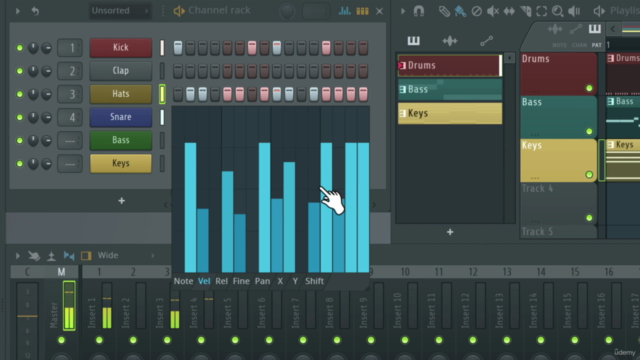Toggle playlist snap magnet icon
The image size is (640, 360).
pos(419,11)
